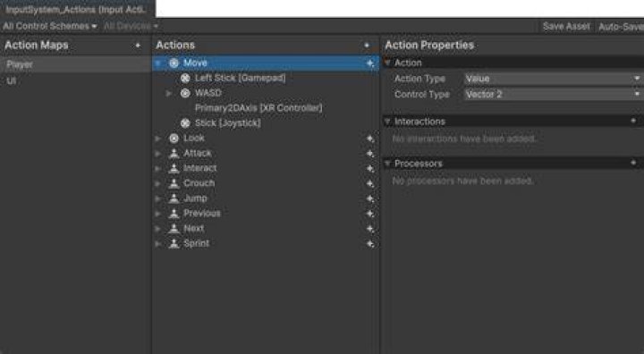Click the Jump action's button-type icon

point(174,198)
